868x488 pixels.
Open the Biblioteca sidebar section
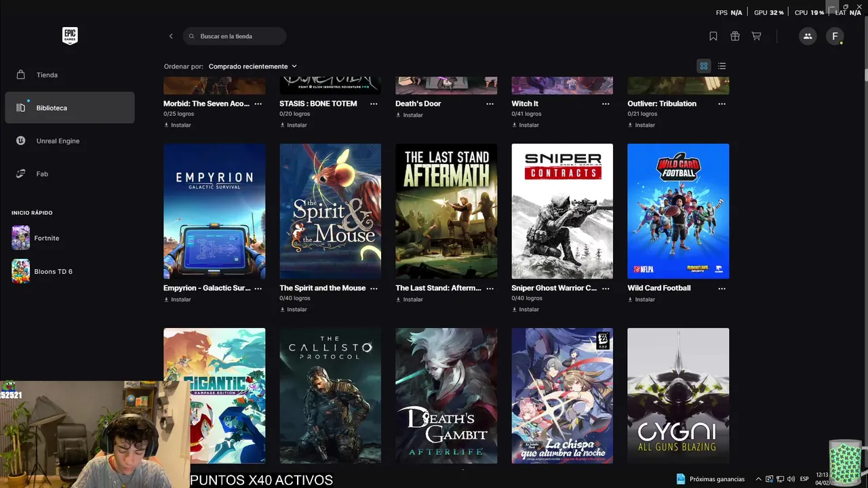[x=70, y=108]
